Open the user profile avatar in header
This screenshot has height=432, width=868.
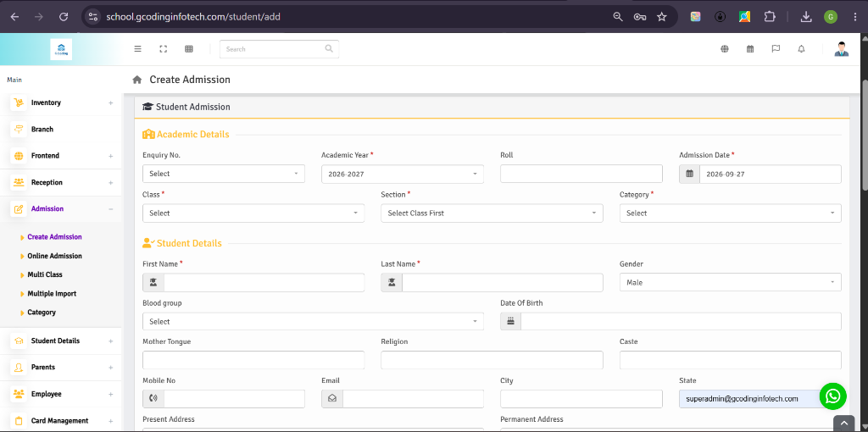842,48
